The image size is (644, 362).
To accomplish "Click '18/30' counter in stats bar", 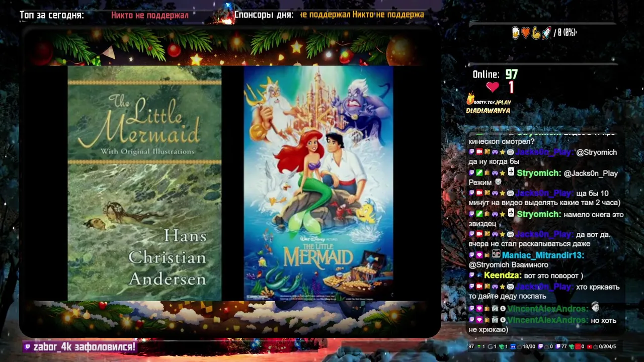I will coord(529,346).
